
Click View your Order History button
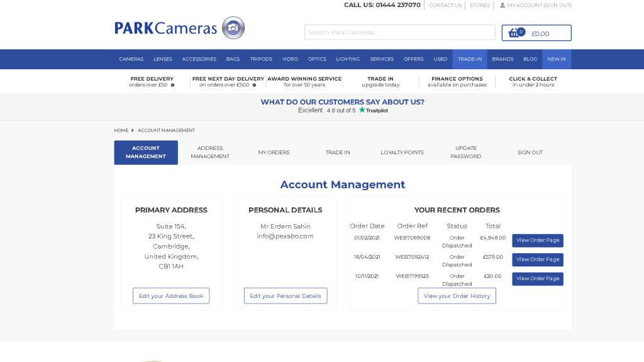click(457, 296)
